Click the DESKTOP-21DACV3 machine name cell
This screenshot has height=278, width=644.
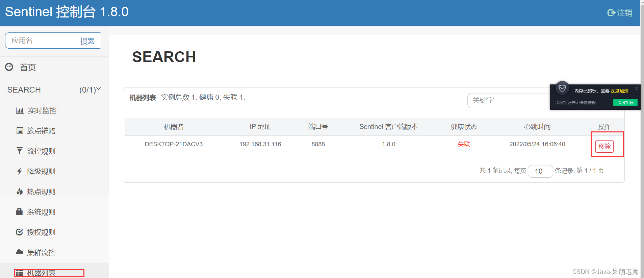tap(174, 144)
